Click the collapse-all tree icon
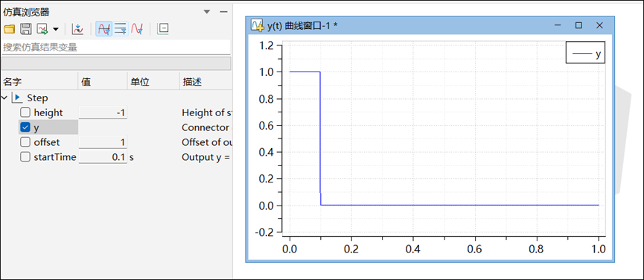This screenshot has height=280, width=644. [163, 29]
